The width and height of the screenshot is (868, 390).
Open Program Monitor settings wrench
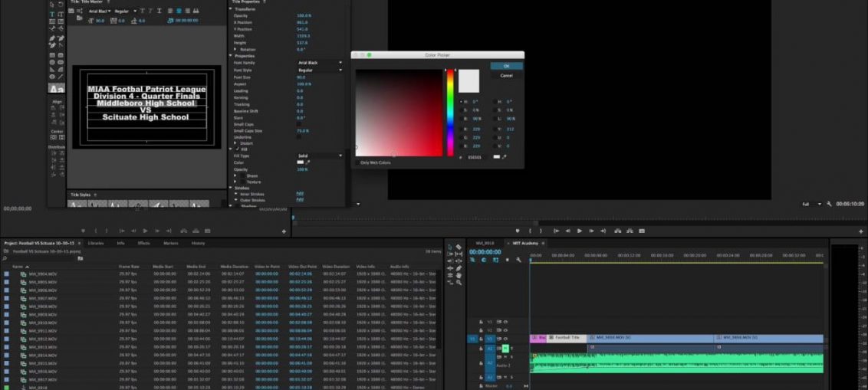[829, 204]
